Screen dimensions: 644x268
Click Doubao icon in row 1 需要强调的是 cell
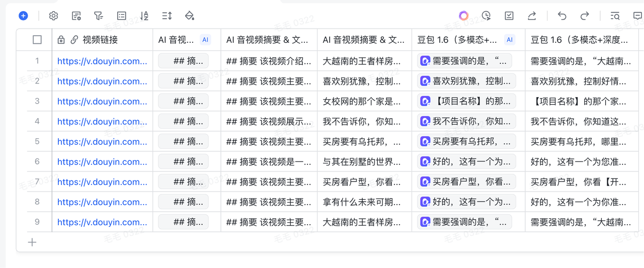(425, 61)
